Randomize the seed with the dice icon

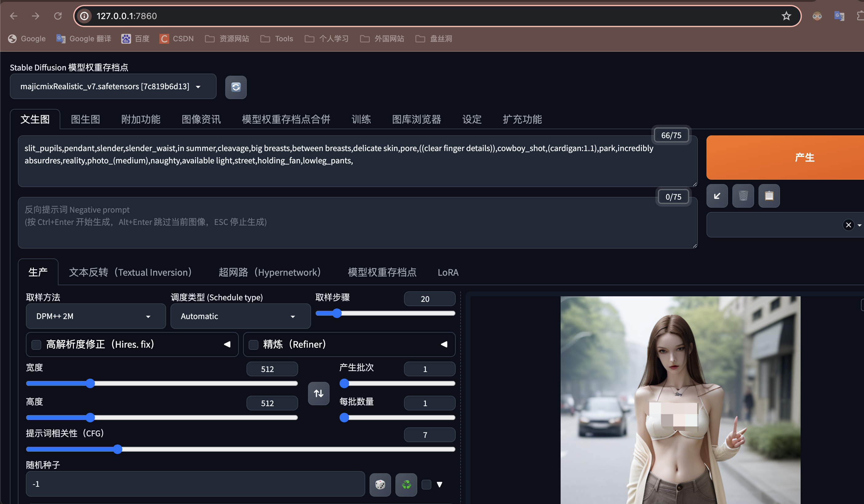tap(380, 484)
